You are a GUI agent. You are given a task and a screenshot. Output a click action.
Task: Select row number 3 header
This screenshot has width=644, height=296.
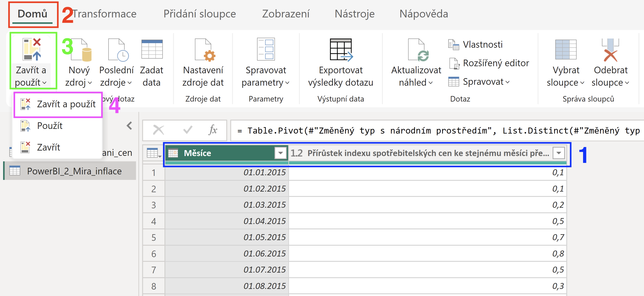154,205
